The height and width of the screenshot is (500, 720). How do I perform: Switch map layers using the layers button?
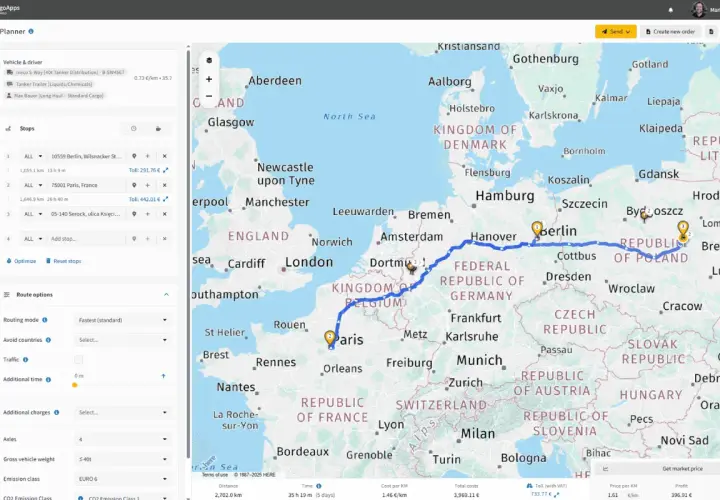[209, 61]
